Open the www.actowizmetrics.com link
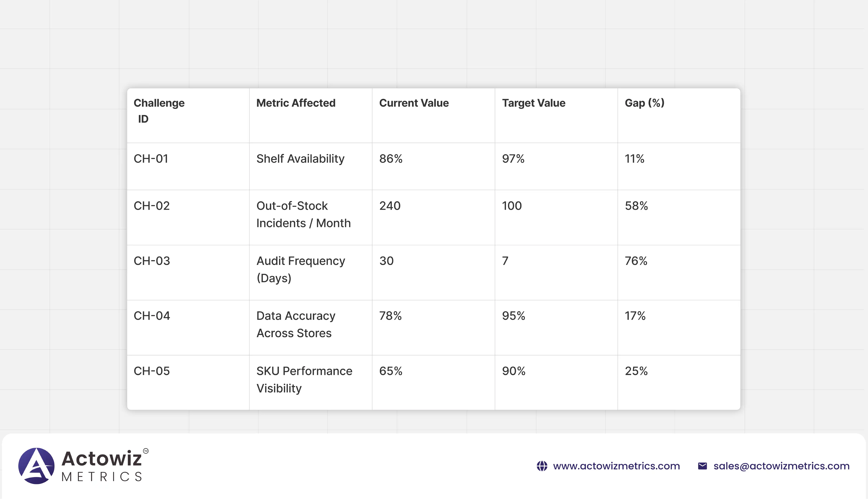The image size is (868, 499). coord(616,466)
